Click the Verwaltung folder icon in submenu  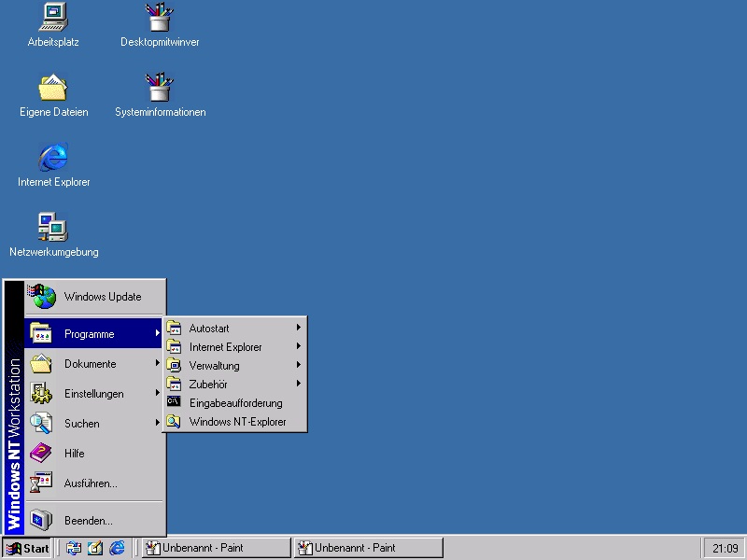174,365
